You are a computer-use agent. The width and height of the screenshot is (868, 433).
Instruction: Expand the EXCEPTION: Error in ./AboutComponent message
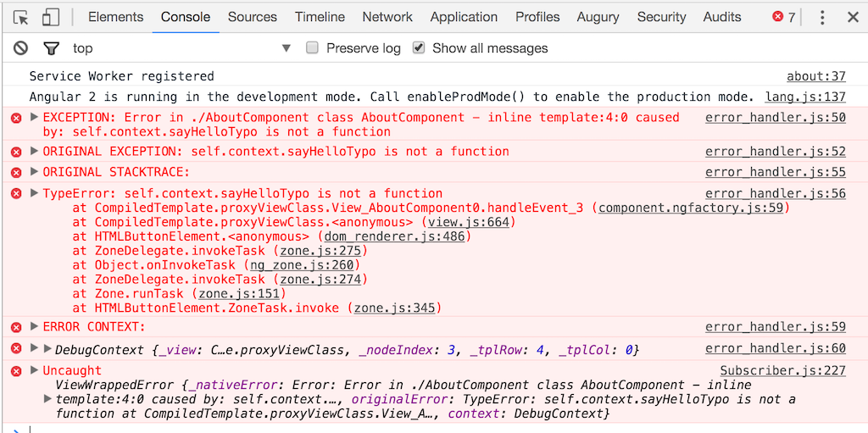34,118
